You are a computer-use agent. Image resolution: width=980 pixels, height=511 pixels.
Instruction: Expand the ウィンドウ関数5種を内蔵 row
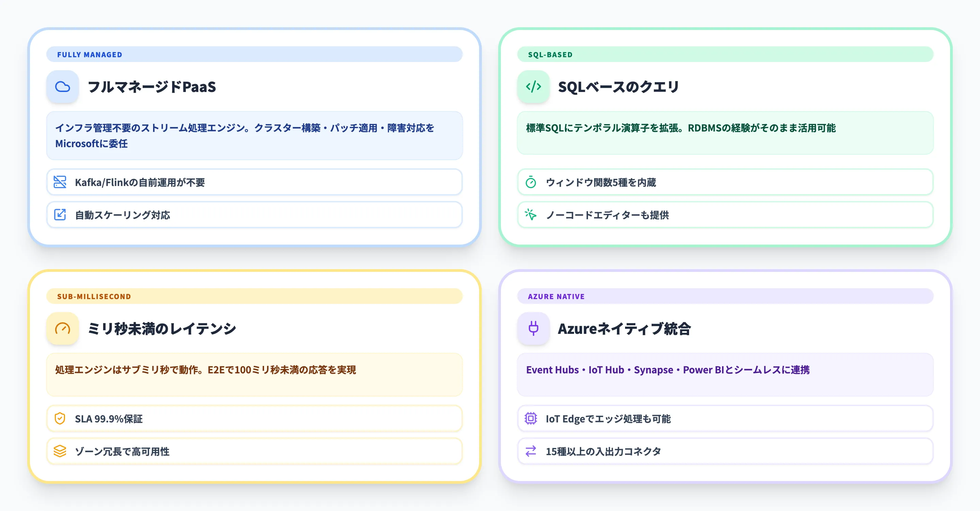point(725,182)
